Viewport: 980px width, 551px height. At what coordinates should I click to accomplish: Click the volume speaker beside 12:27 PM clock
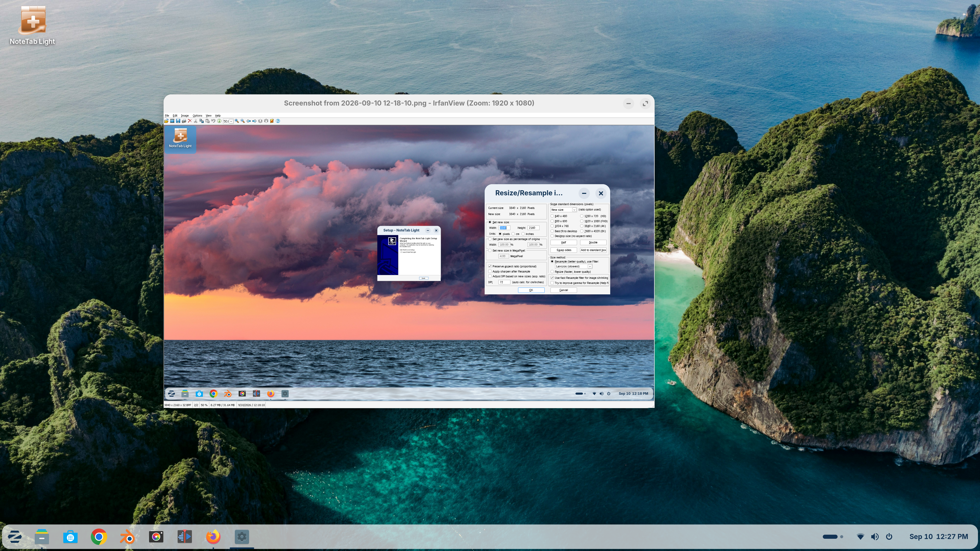pos(875,536)
